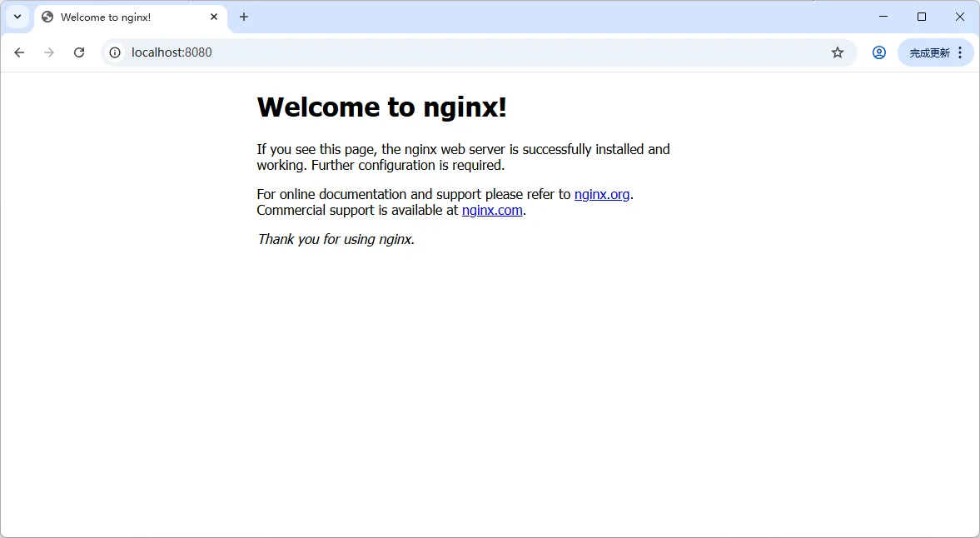Minimize the Chrome browser window
Image resolution: width=980 pixels, height=538 pixels.
(x=883, y=17)
